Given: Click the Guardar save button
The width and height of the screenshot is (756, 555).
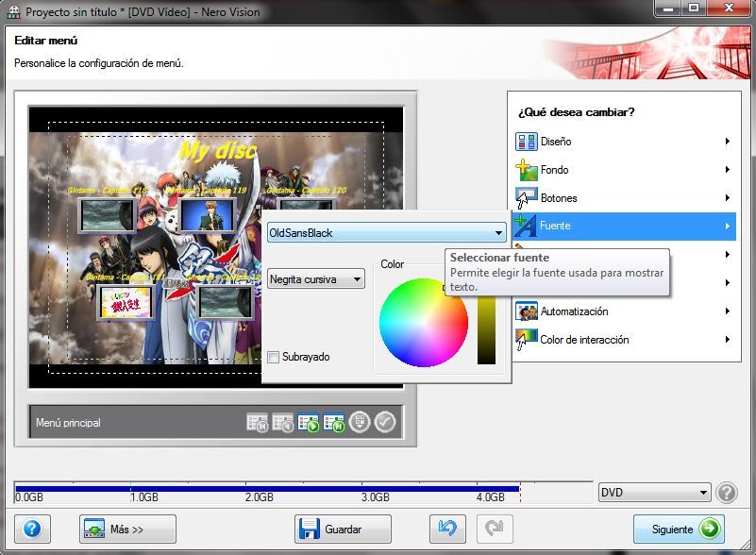Looking at the screenshot, I should point(343,529).
